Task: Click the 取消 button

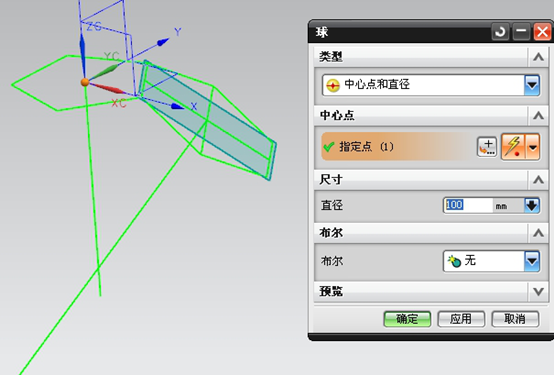Action: tap(515, 319)
